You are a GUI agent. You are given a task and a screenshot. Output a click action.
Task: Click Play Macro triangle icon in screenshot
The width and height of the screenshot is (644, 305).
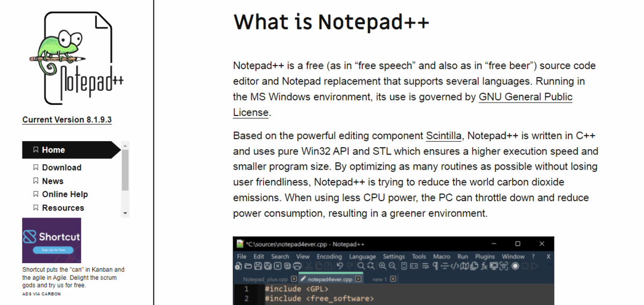coord(535,266)
